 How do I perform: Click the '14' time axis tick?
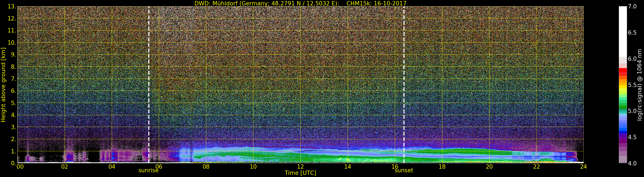(348, 166)
